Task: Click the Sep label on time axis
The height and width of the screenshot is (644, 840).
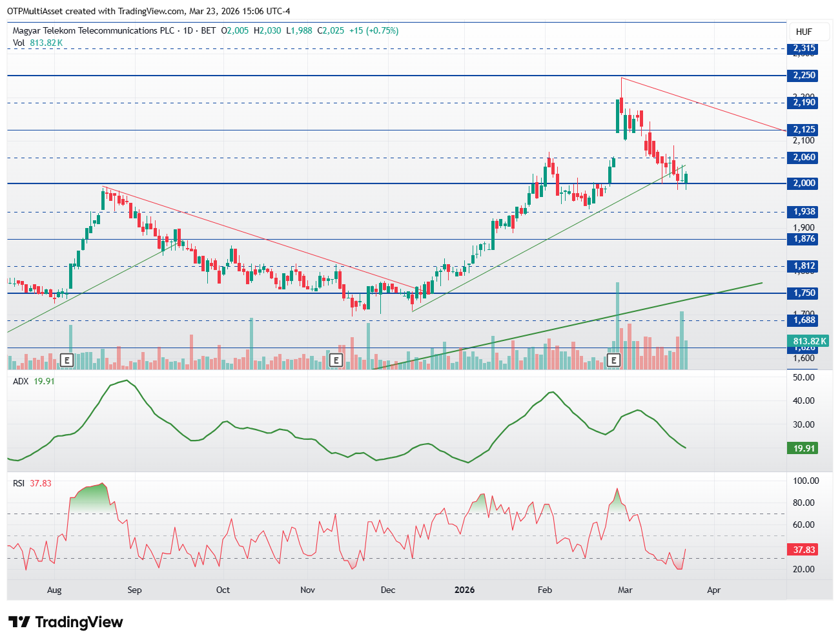Action: point(134,590)
